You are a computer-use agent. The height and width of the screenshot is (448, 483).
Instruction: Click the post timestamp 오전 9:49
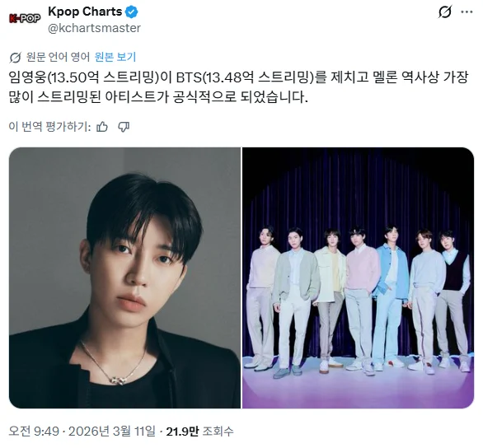click(34, 431)
